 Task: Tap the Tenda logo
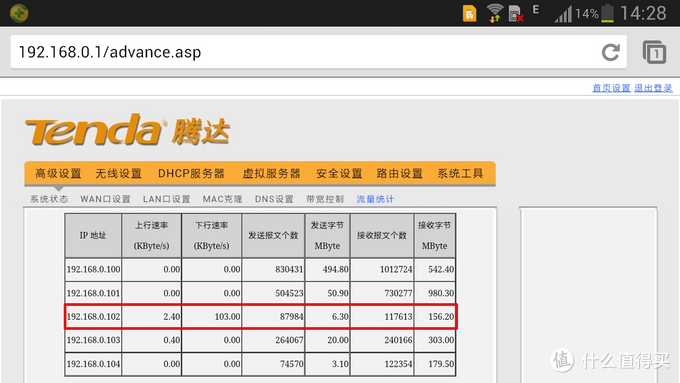(x=127, y=130)
